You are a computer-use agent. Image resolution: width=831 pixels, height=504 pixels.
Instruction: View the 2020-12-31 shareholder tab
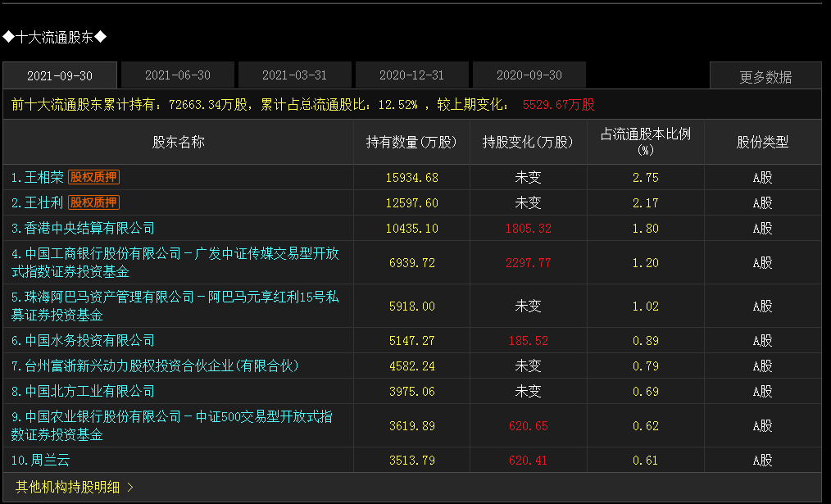[x=411, y=75]
